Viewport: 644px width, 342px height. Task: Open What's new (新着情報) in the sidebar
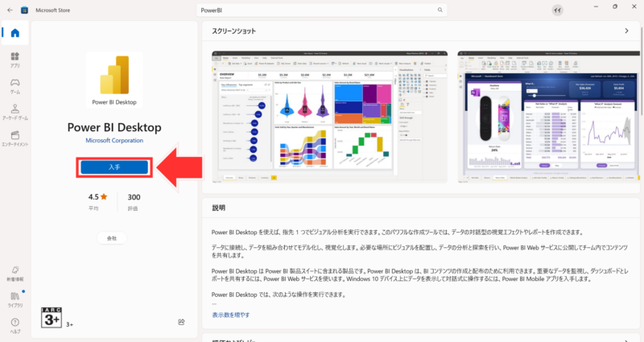[x=15, y=274]
